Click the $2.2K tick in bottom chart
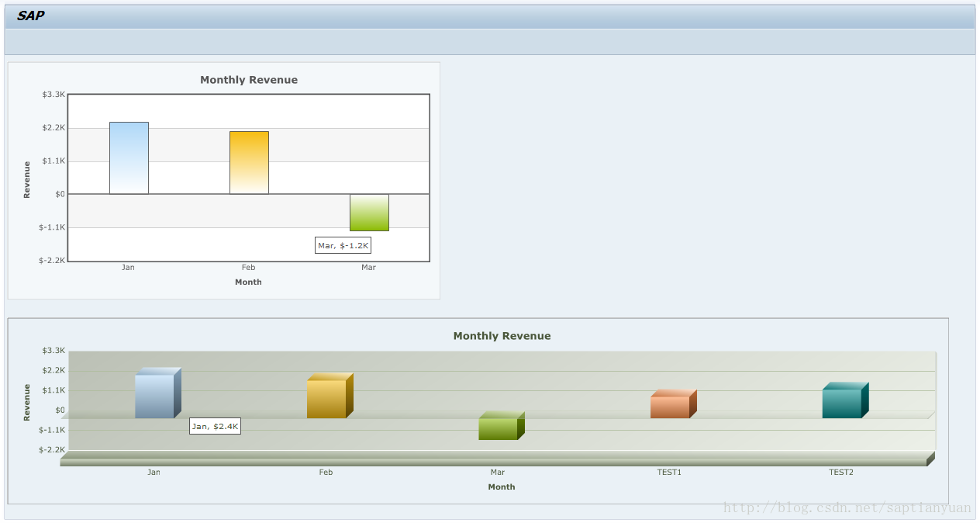Viewport: 980px width, 523px height. (x=53, y=370)
